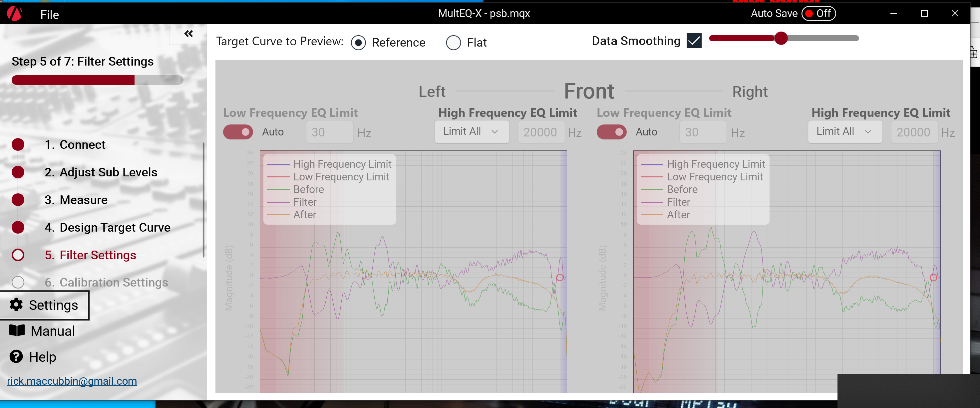Collapse the sidebar with double-chevron icon
980x408 pixels.
pyautogui.click(x=188, y=34)
